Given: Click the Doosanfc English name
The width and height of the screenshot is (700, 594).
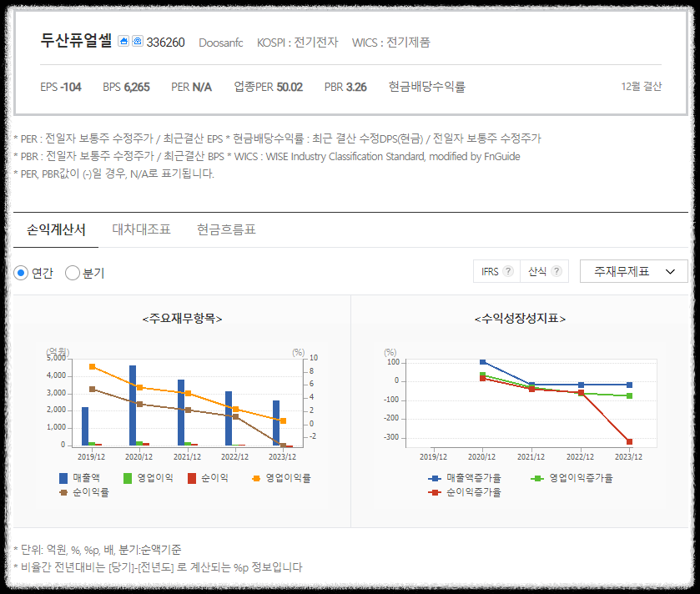Looking at the screenshot, I should [x=221, y=43].
